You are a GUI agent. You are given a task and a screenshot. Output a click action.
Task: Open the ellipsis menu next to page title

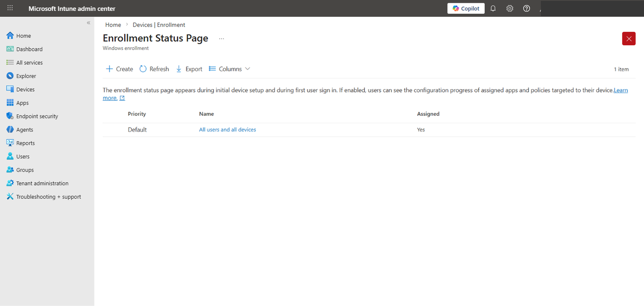tap(221, 38)
